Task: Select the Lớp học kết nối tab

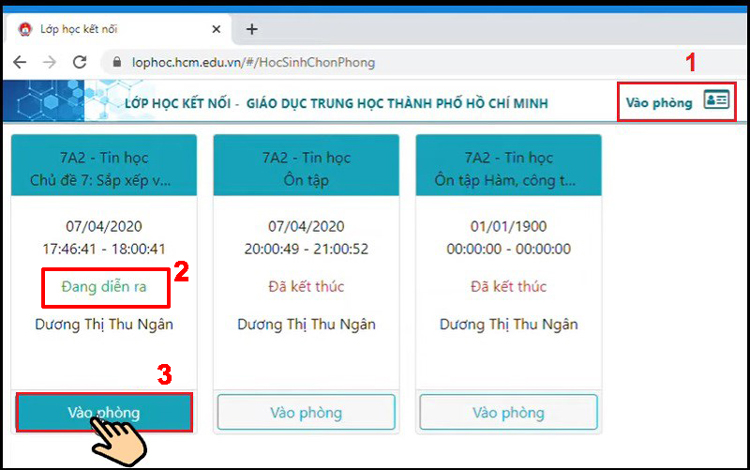Action: click(117, 29)
